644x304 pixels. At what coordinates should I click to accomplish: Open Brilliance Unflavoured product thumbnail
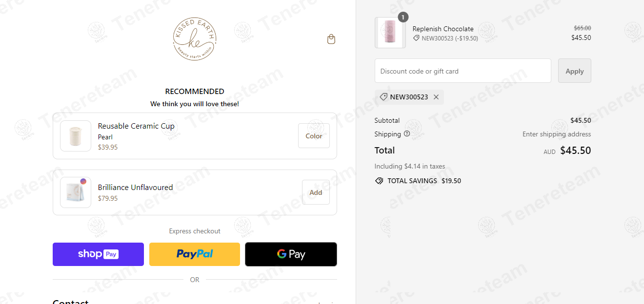click(x=76, y=192)
